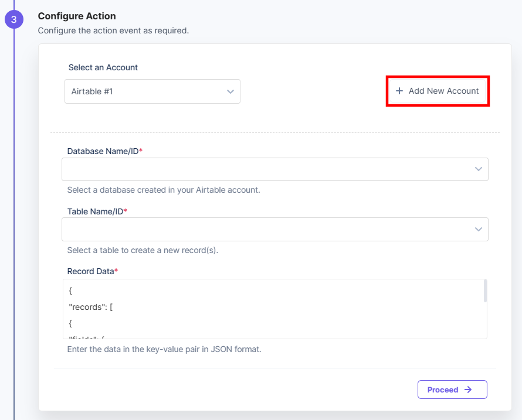The width and height of the screenshot is (522, 420).
Task: Click the arrow icon on Proceed
Action: tap(468, 390)
